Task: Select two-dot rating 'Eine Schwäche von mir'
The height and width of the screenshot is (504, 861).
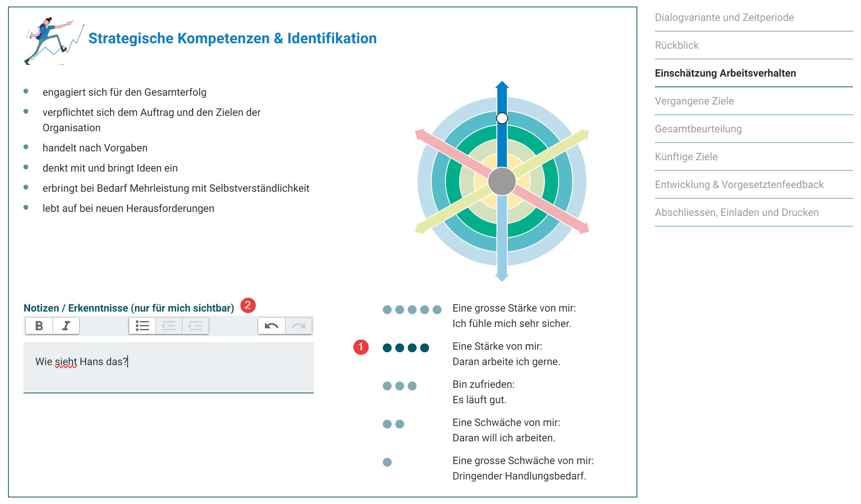Action: pyautogui.click(x=393, y=424)
